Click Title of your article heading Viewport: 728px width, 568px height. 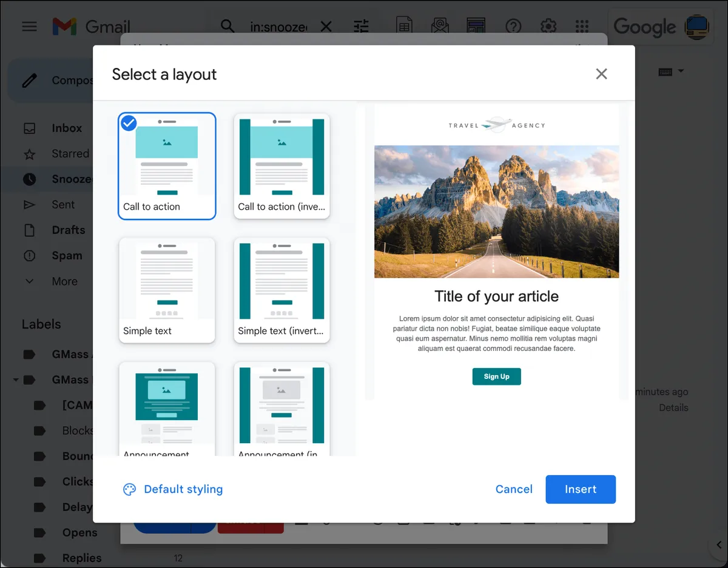click(496, 296)
